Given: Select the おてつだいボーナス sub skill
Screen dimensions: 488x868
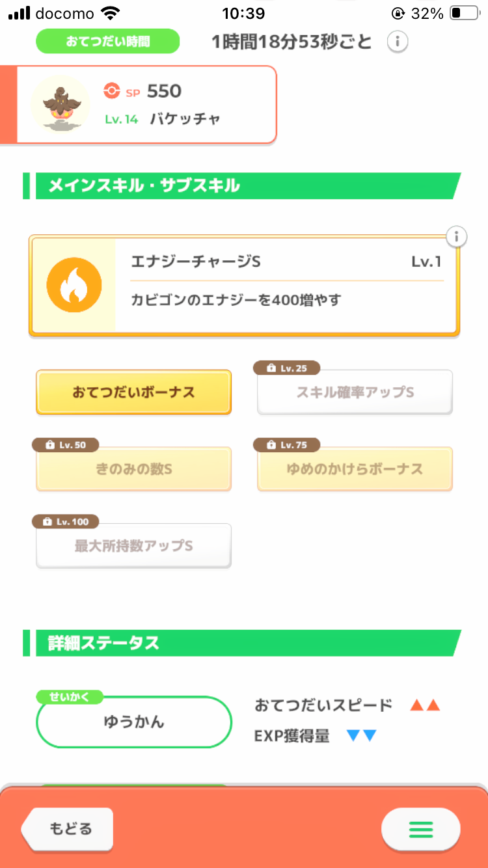Looking at the screenshot, I should coord(133,392).
